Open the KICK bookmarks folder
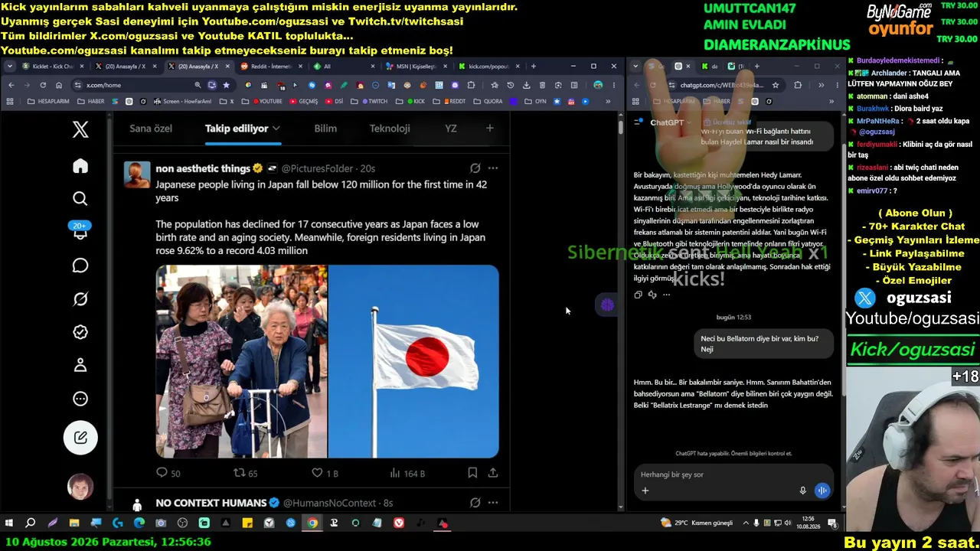The width and height of the screenshot is (980, 551). tap(416, 101)
